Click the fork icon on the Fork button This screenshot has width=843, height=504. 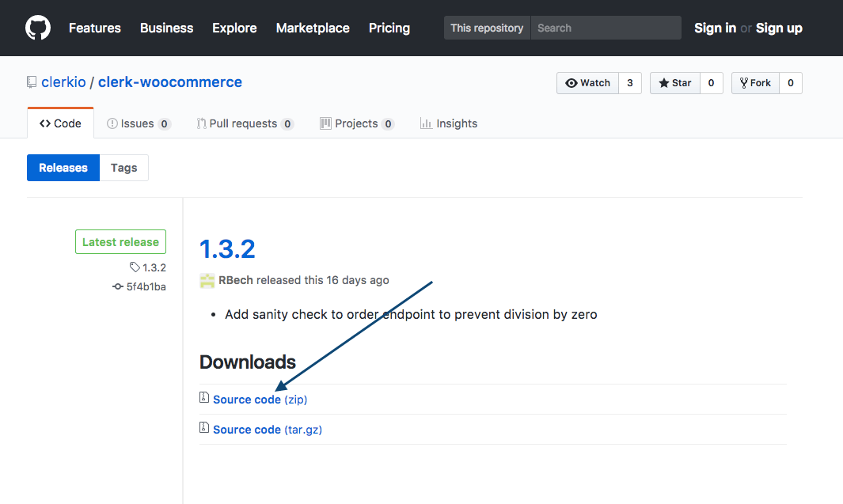743,82
